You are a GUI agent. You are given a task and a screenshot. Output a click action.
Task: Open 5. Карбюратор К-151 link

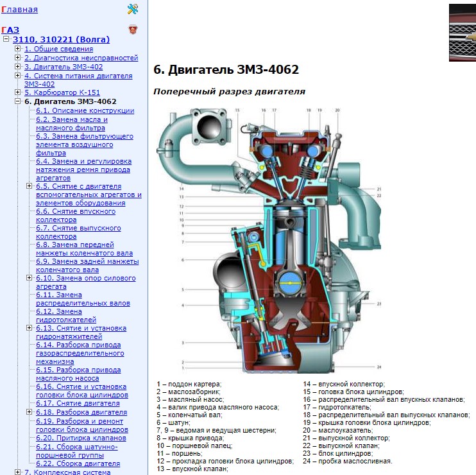pyautogui.click(x=62, y=92)
